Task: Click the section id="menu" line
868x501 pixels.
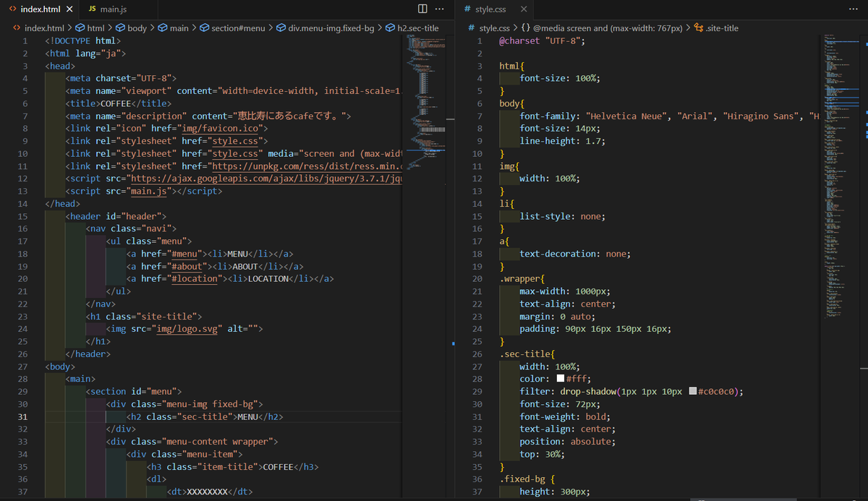Action: pos(133,391)
